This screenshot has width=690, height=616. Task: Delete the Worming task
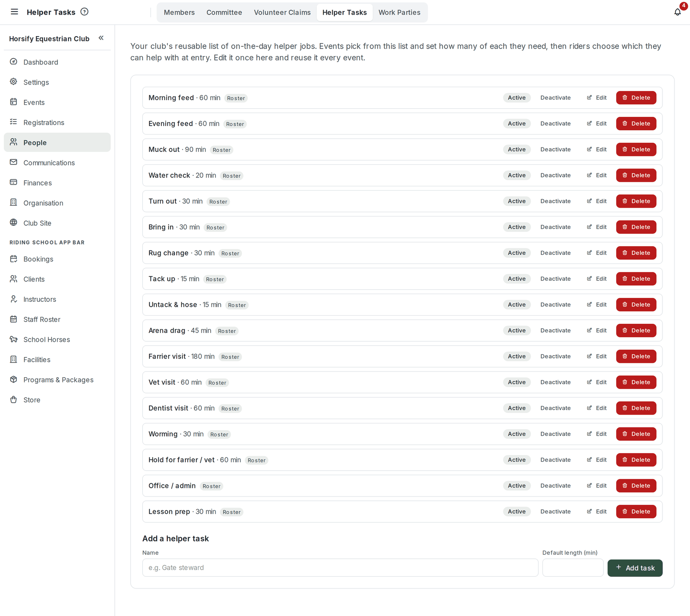pyautogui.click(x=636, y=434)
